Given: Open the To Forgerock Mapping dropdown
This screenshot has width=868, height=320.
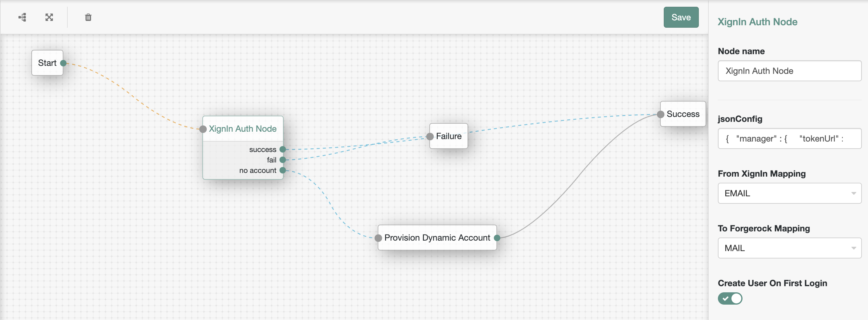Looking at the screenshot, I should pos(790,248).
